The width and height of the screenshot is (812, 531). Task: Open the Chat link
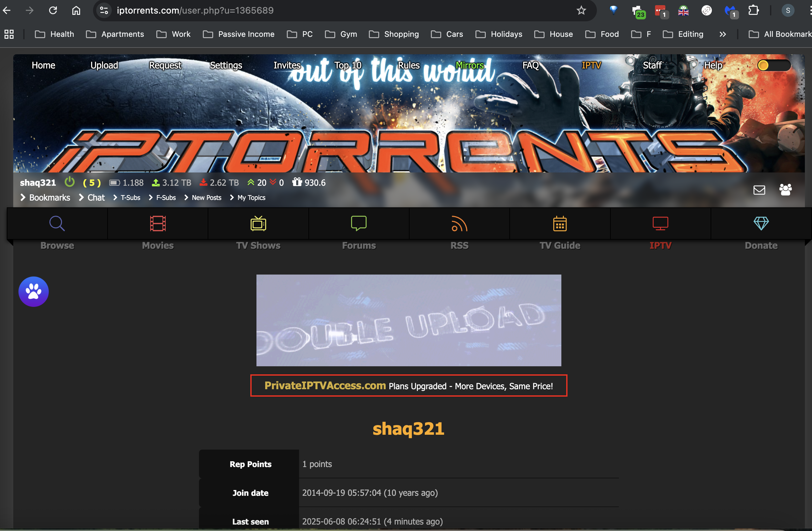tap(96, 198)
